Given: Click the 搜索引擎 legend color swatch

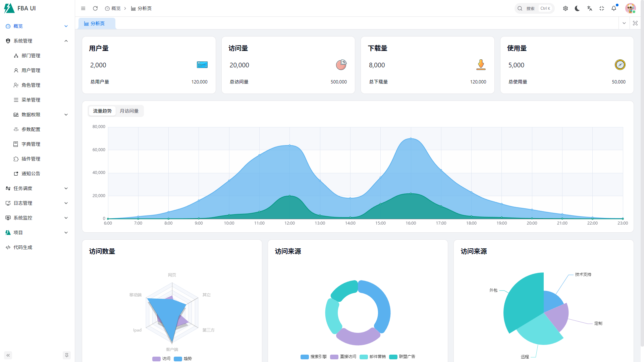Looking at the screenshot, I should [x=305, y=357].
